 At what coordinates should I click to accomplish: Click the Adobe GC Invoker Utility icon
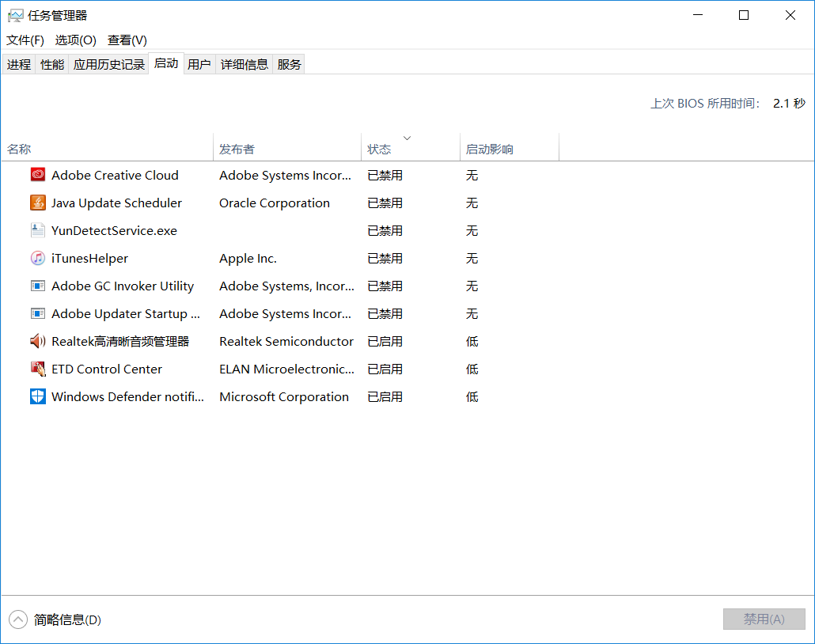pos(38,286)
